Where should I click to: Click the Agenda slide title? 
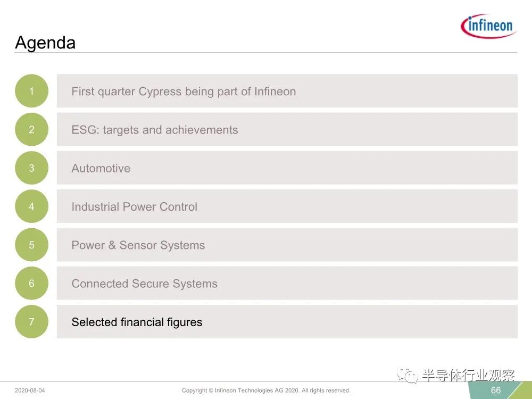coord(45,43)
